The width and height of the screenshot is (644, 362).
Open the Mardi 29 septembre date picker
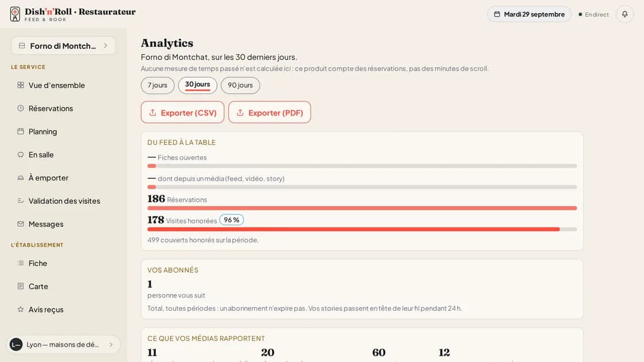(x=529, y=14)
